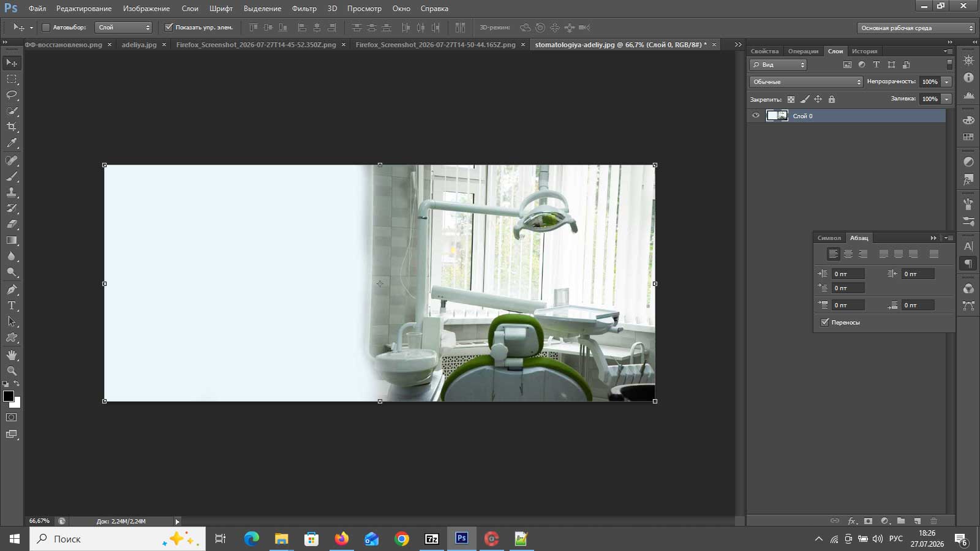Delete layer with trash icon
Screen dimensions: 980x551
[x=934, y=521]
